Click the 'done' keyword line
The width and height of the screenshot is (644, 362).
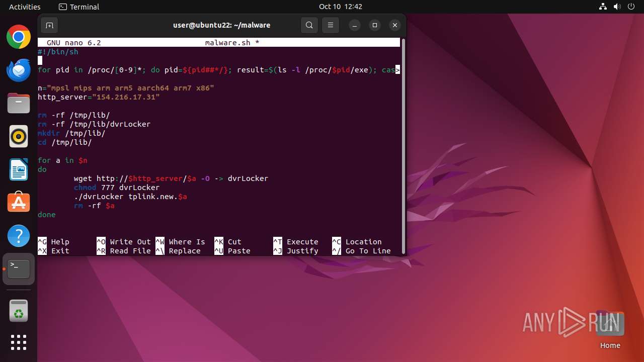[47, 215]
